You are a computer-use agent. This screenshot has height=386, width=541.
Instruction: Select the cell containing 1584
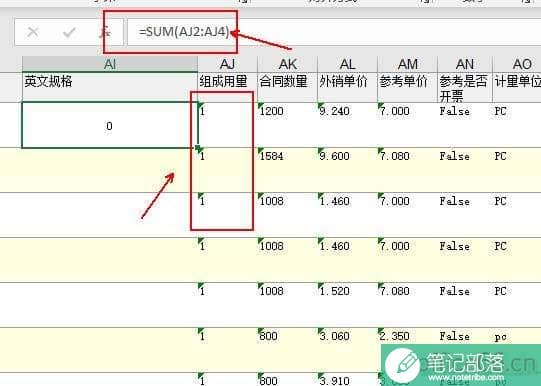[287, 170]
